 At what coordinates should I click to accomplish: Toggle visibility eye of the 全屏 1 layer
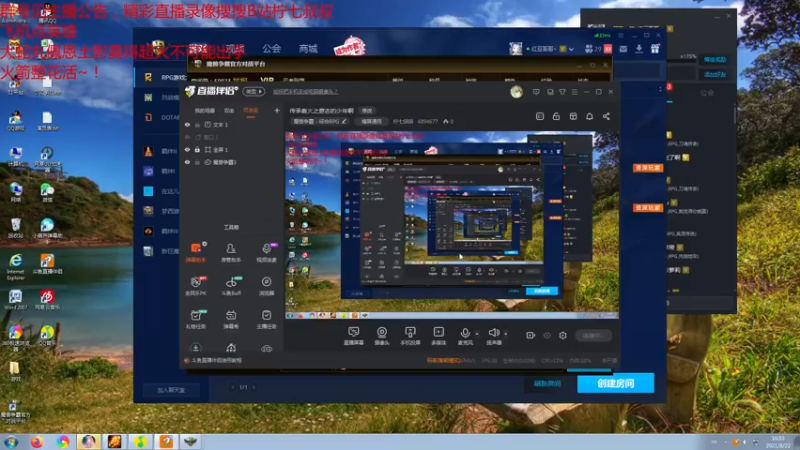tap(187, 149)
